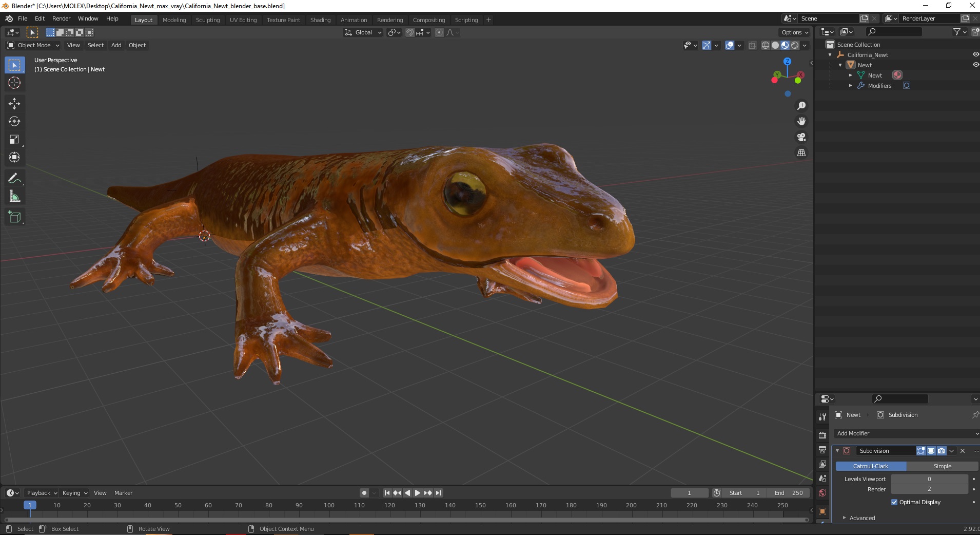Viewport: 980px width, 535px height.
Task: Choose the Select Box tool in the toolbar
Action: click(x=14, y=65)
